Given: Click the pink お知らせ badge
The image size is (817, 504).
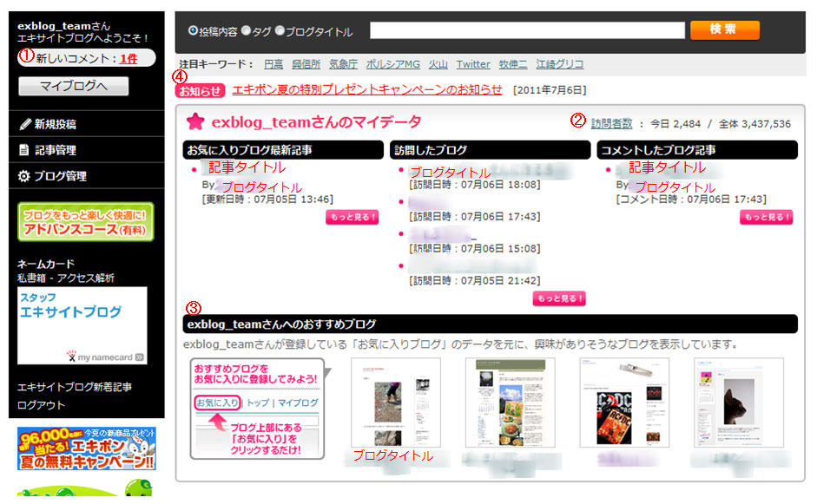Looking at the screenshot, I should [x=200, y=90].
